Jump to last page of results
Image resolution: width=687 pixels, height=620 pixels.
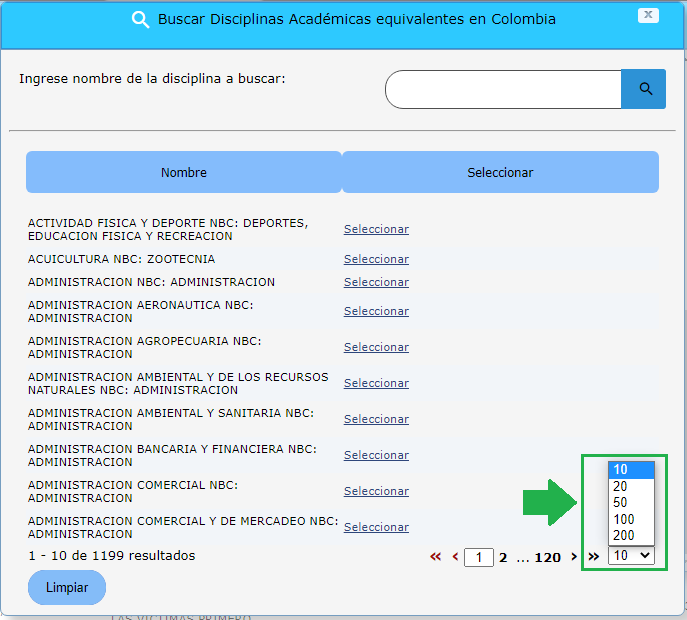coord(593,557)
